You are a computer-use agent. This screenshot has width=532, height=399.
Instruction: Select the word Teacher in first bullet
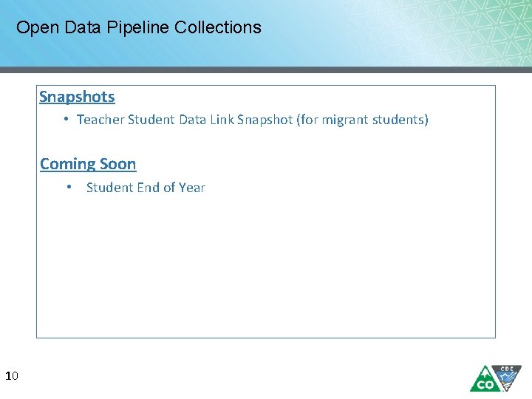(100, 120)
